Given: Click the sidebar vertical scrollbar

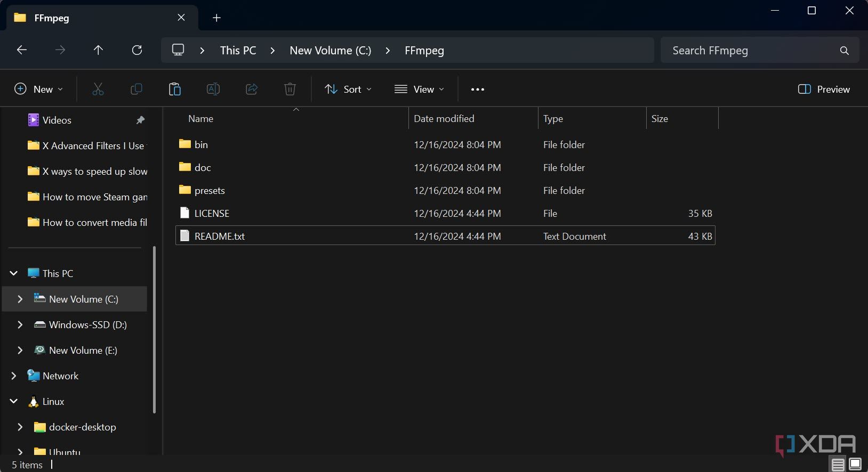Looking at the screenshot, I should [155, 329].
